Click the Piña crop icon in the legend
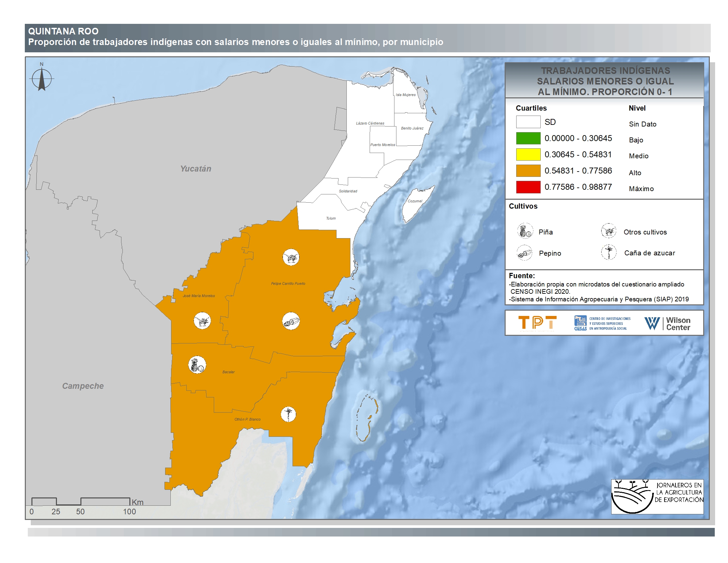 525,231
